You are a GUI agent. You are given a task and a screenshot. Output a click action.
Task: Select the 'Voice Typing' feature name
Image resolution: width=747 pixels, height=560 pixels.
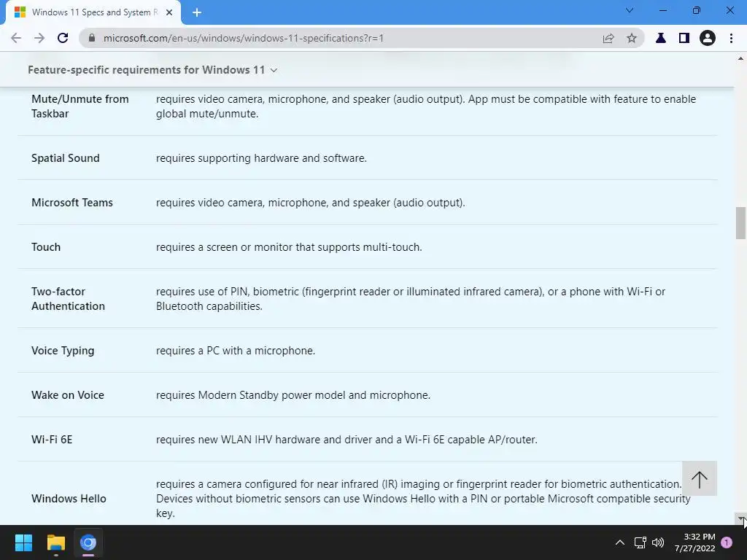[63, 351]
